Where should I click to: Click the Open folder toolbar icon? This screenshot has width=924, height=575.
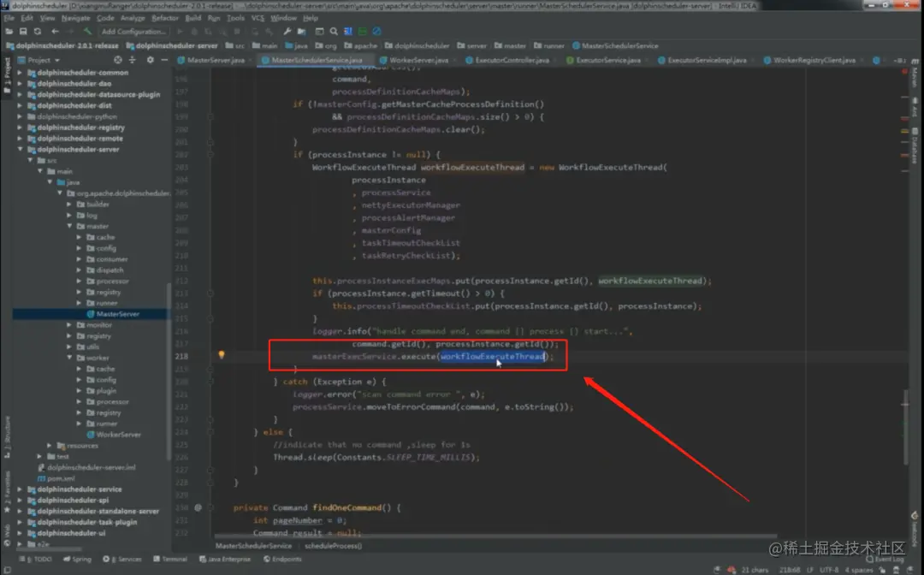9,31
